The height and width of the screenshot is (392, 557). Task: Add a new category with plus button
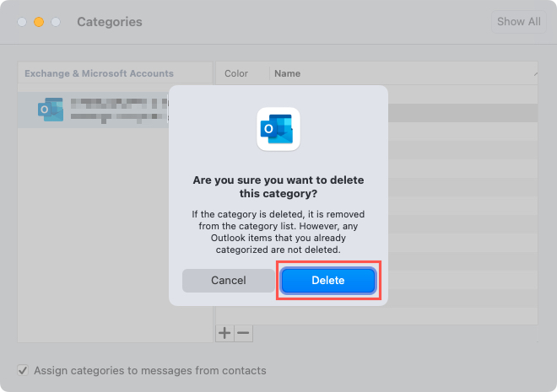224,333
